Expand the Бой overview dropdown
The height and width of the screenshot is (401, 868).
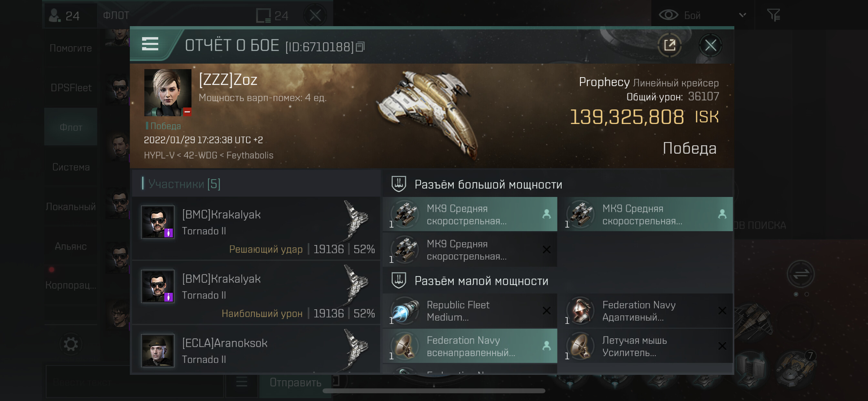click(x=742, y=15)
